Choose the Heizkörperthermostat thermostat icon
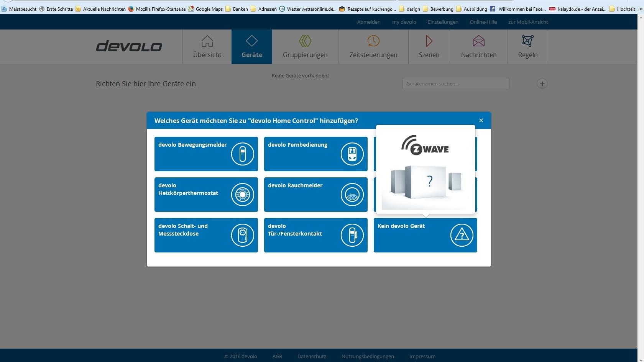 coord(242,195)
